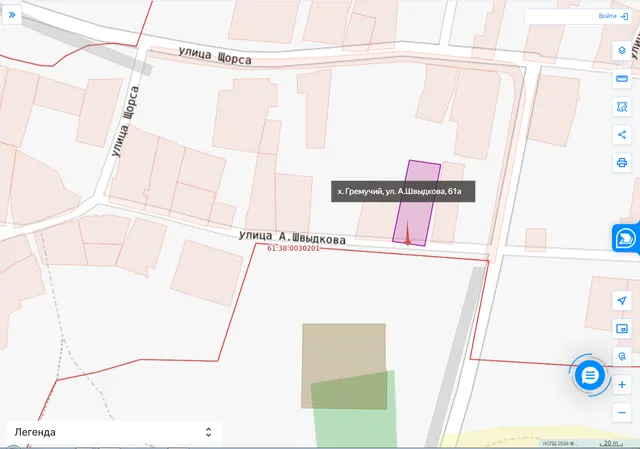
Task: Open the round chat support button
Action: pos(589,375)
